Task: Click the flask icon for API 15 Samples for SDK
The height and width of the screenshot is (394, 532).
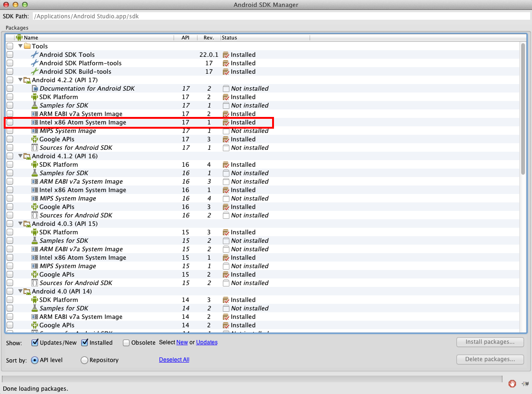Action: click(x=35, y=240)
